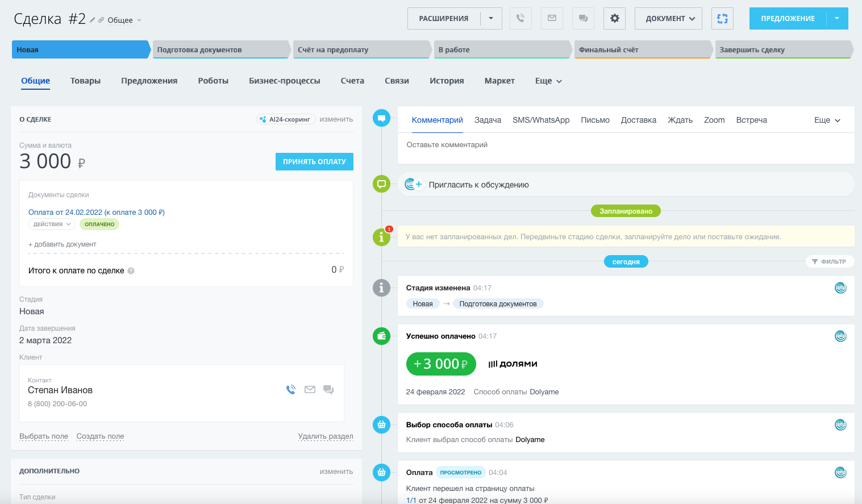
Task: Click изменить in О сделке section
Action: [x=336, y=119]
